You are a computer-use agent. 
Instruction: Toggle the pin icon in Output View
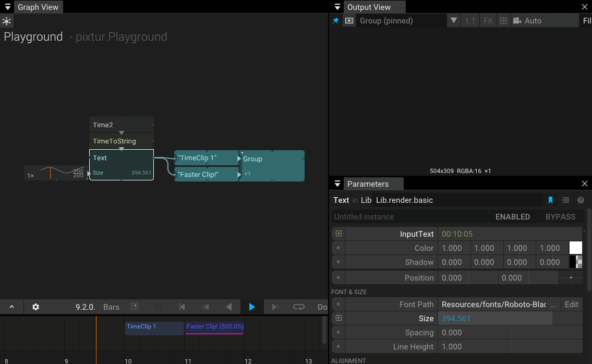[x=335, y=21]
